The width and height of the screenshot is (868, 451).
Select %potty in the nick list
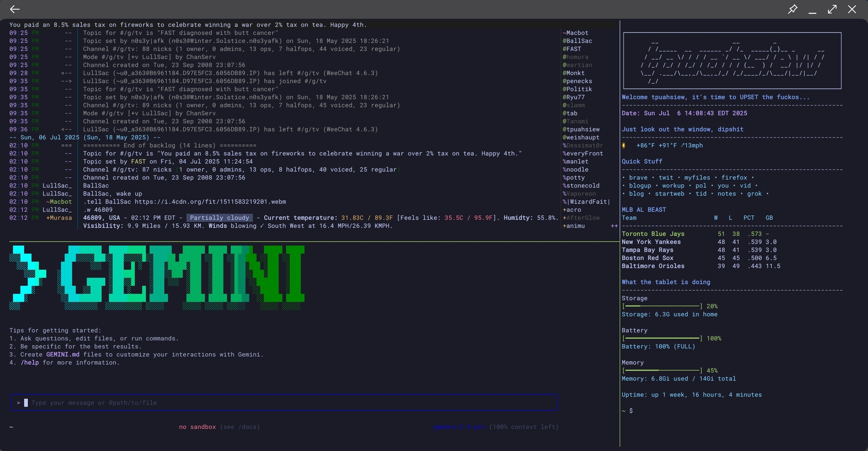pos(574,178)
